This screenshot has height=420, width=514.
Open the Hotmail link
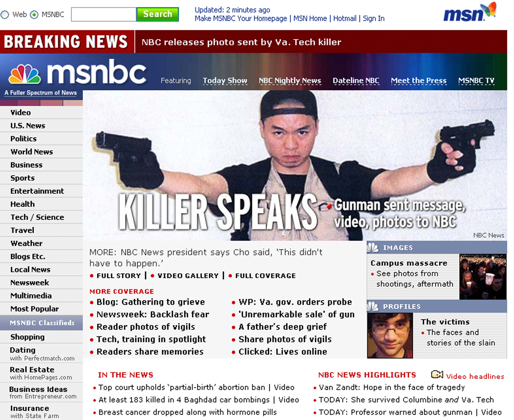click(x=345, y=18)
